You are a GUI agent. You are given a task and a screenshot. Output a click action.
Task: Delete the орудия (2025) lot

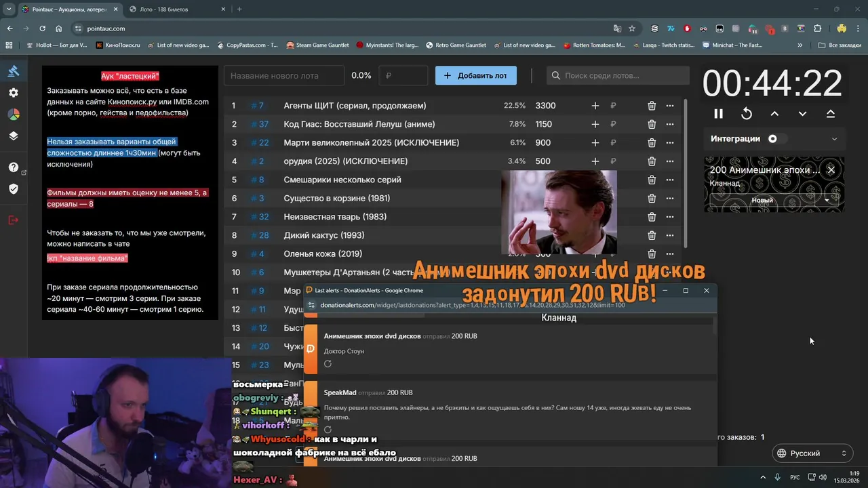(x=652, y=161)
